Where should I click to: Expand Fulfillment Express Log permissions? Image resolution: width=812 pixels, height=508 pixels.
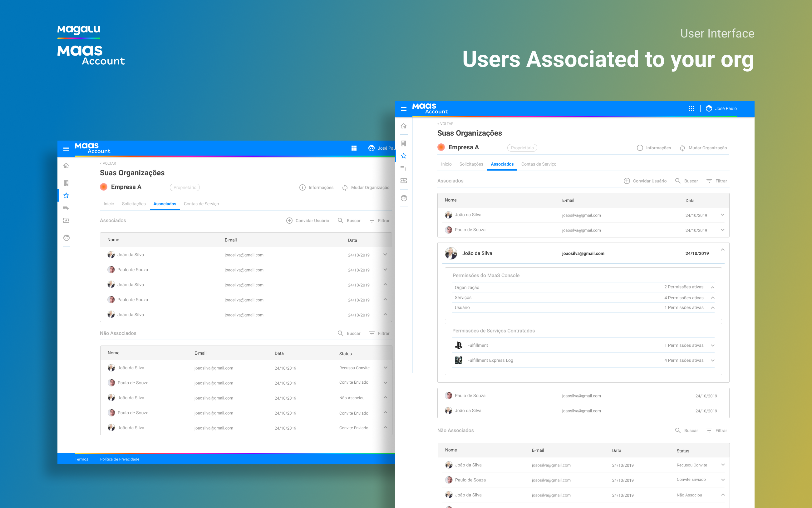pos(713,360)
